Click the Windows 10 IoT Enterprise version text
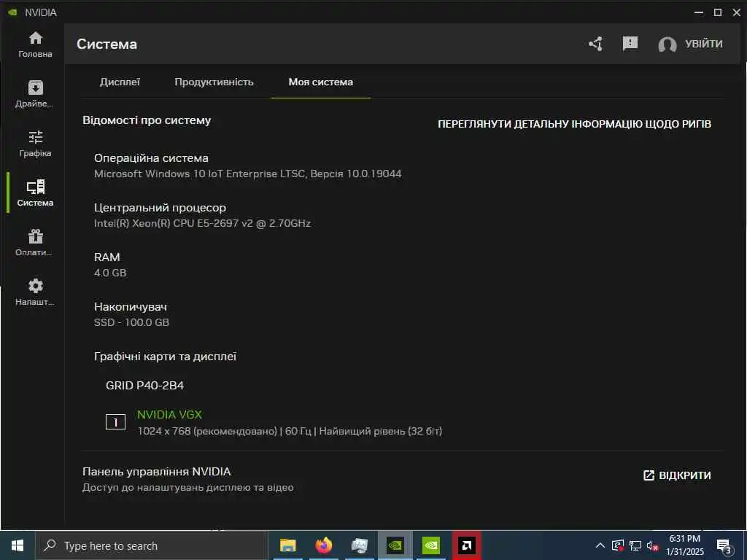Screen dimensions: 747x560 tap(248, 174)
